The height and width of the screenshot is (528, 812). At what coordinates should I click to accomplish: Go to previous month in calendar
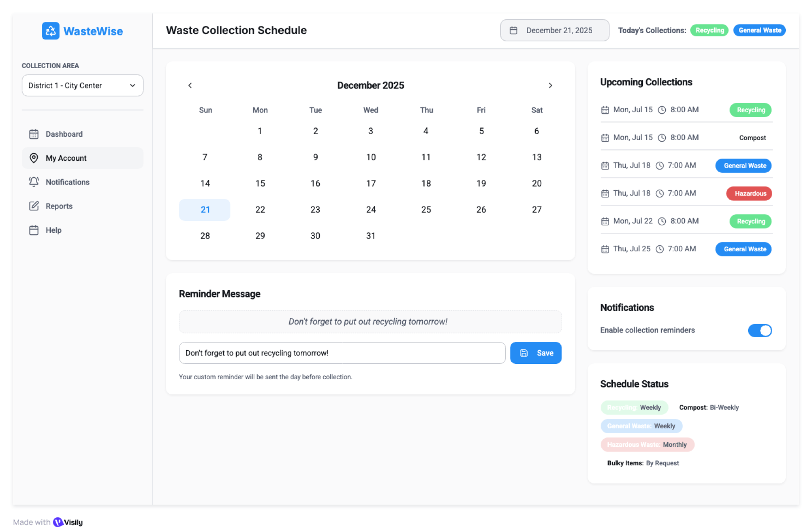coord(190,85)
